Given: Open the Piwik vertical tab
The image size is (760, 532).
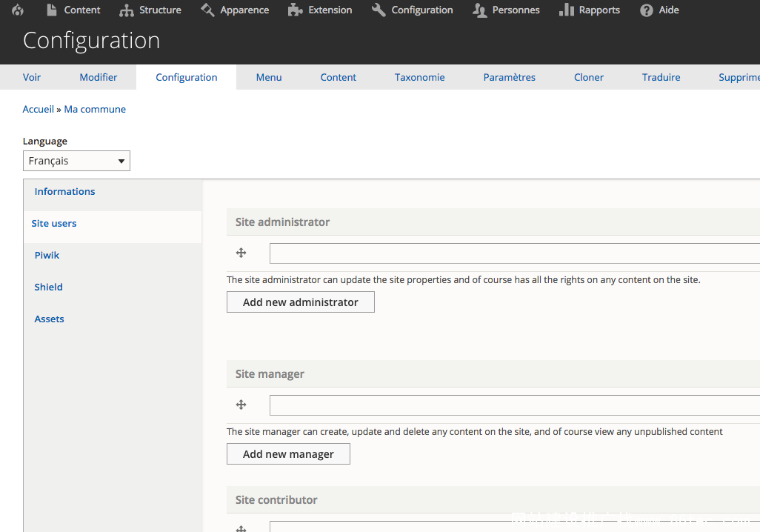Looking at the screenshot, I should [x=47, y=255].
